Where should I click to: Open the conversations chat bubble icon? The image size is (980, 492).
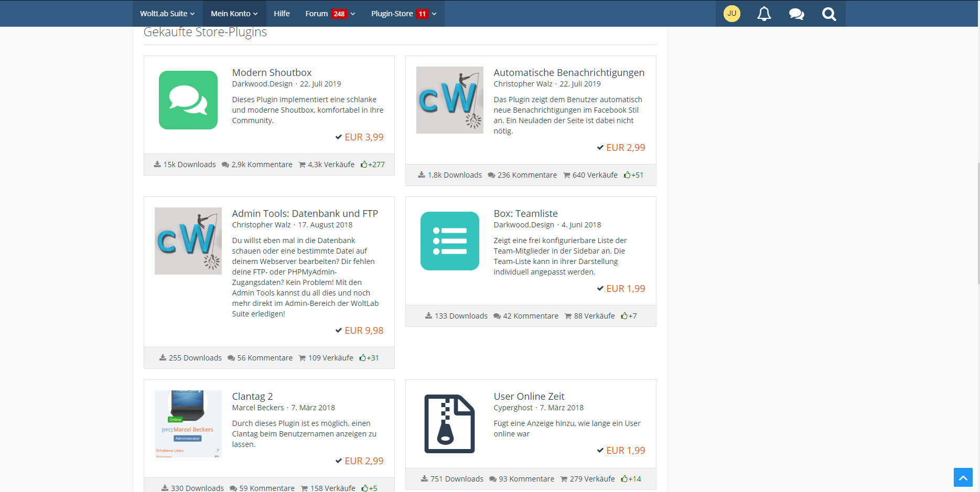(796, 14)
